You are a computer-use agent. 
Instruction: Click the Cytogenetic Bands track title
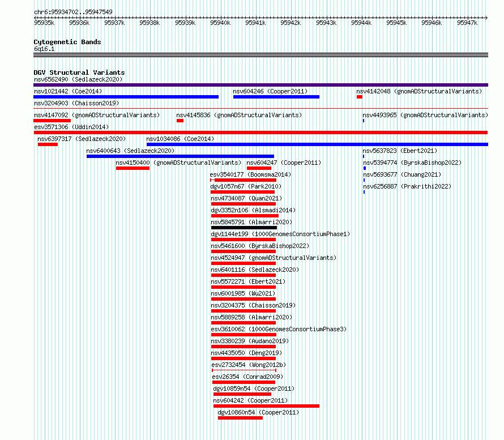coord(67,42)
